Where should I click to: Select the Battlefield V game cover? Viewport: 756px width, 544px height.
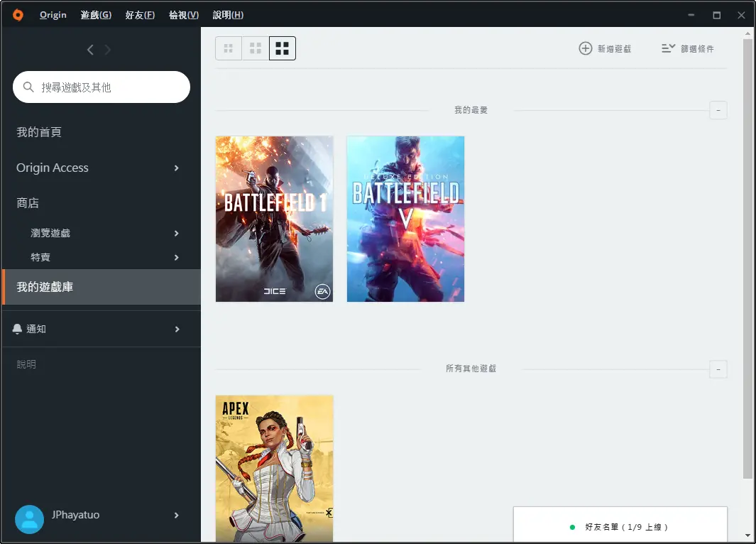(405, 219)
